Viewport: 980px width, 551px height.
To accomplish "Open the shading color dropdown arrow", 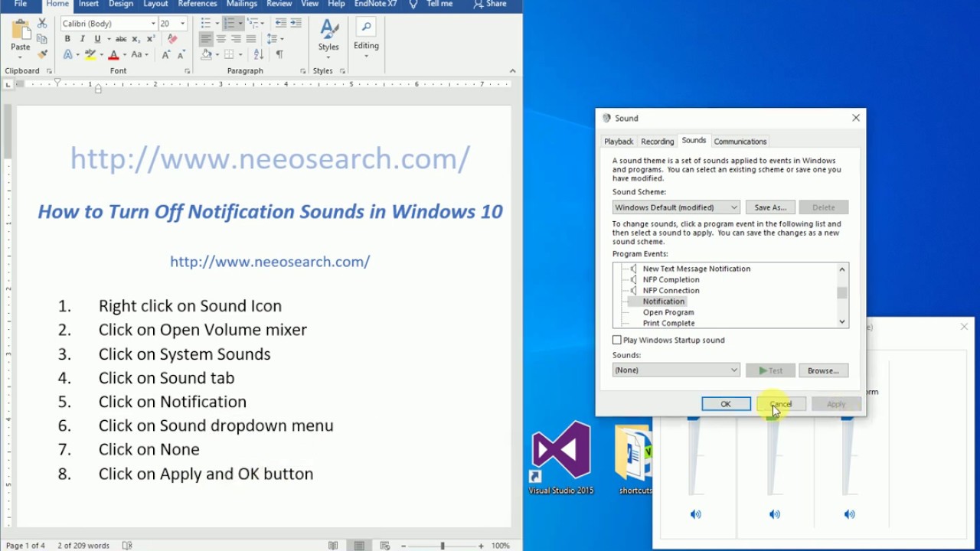I will tap(217, 54).
